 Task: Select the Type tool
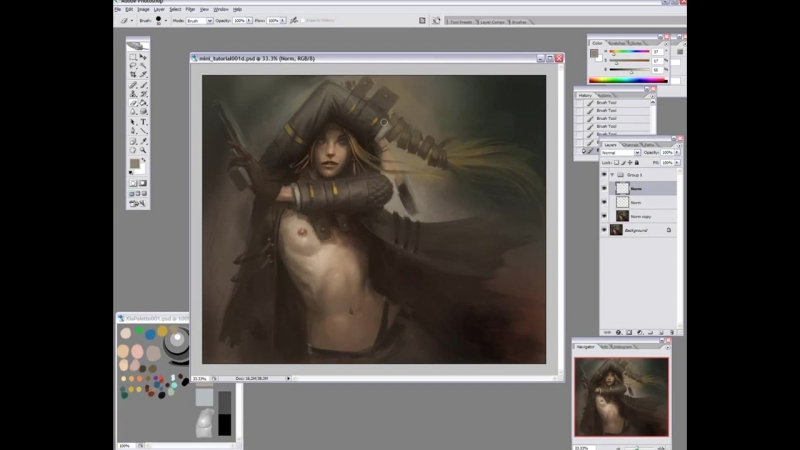coord(143,122)
